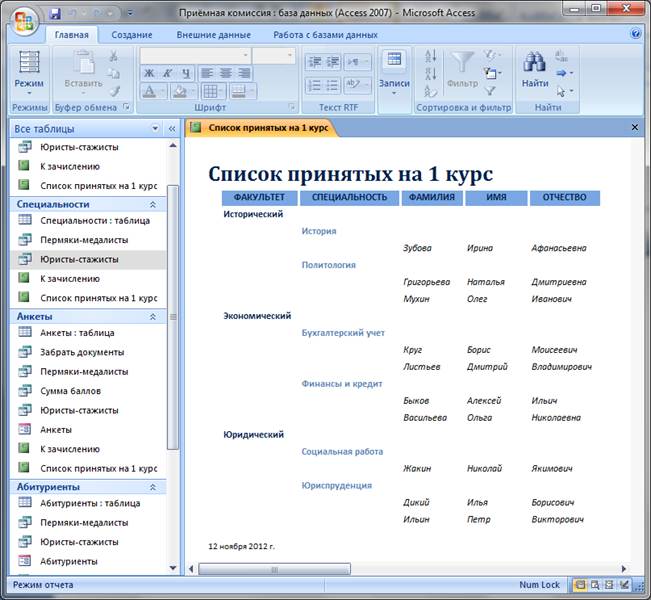
Task: Open the Select cursor dropdown
Action: tap(565, 91)
